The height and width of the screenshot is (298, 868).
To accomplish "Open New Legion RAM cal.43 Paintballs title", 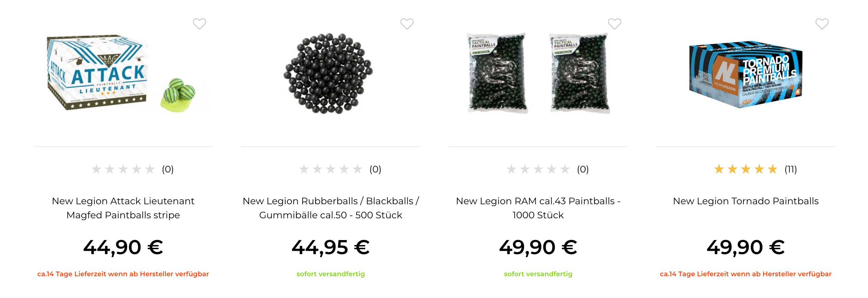I will (538, 208).
